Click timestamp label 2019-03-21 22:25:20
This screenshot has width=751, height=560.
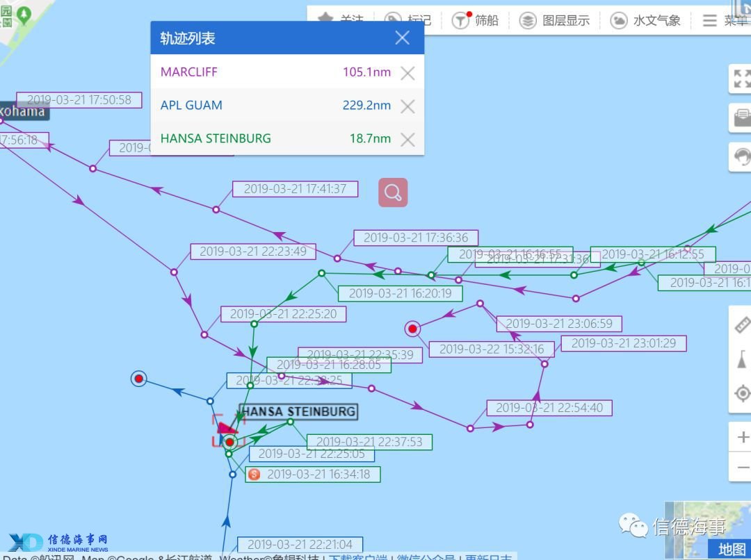coord(284,314)
